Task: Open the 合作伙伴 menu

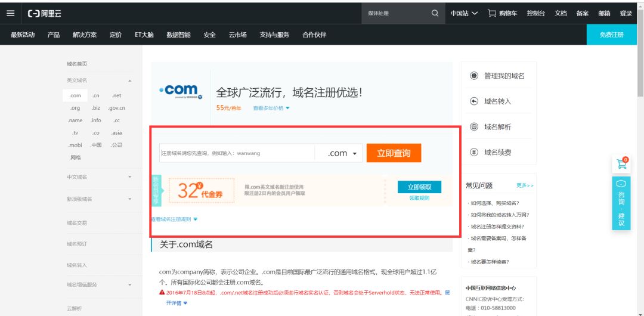Action: click(314, 35)
